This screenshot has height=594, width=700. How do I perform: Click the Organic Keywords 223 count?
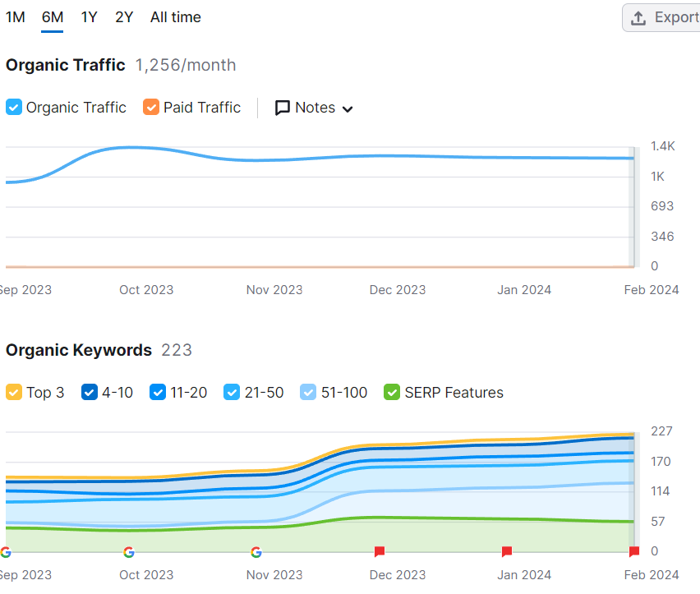177,350
